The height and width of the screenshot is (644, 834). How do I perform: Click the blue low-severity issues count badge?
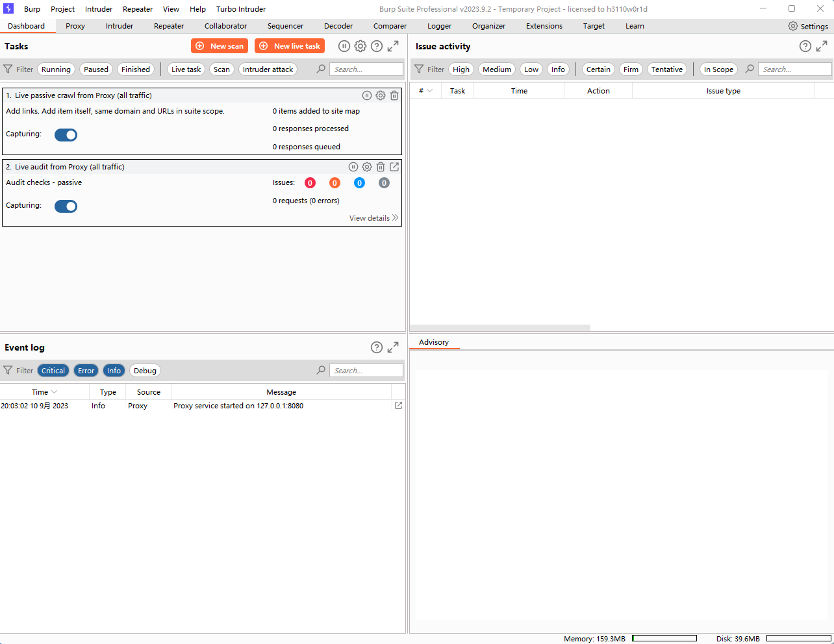click(x=359, y=183)
